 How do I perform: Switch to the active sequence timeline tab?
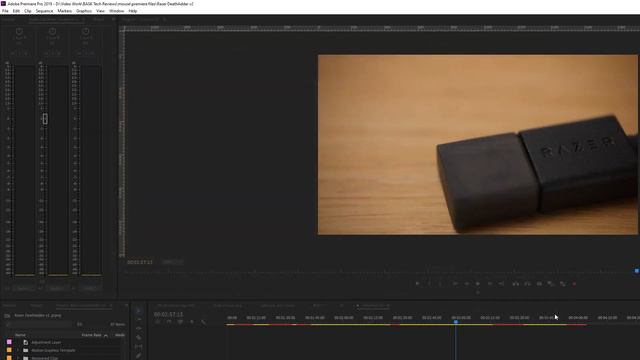373,305
